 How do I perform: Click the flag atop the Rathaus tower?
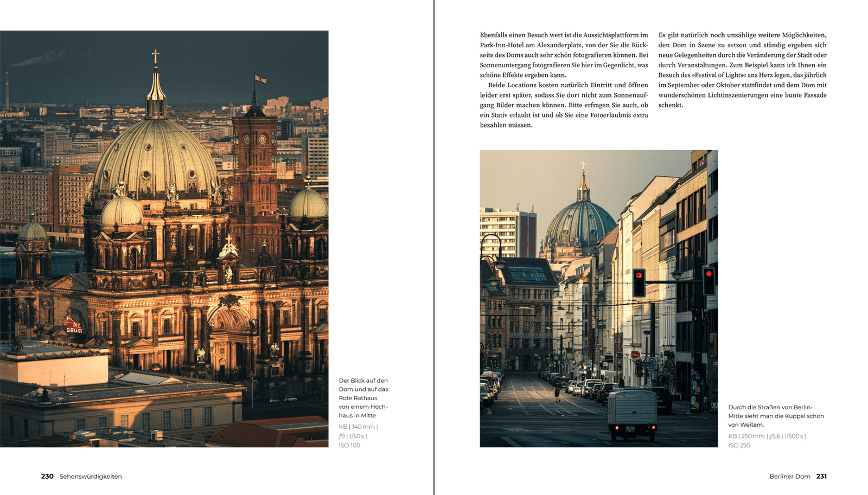tap(261, 79)
